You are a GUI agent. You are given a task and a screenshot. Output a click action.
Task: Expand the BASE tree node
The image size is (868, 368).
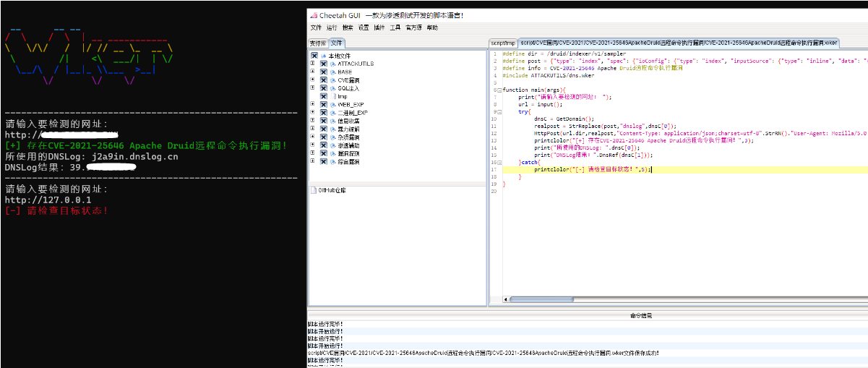coord(313,72)
